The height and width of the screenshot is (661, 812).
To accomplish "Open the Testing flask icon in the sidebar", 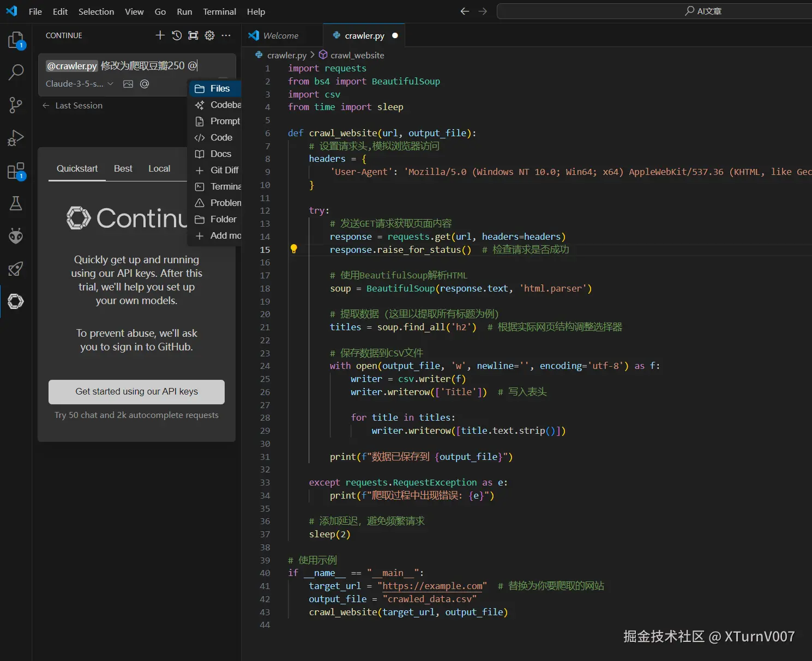I will point(16,203).
